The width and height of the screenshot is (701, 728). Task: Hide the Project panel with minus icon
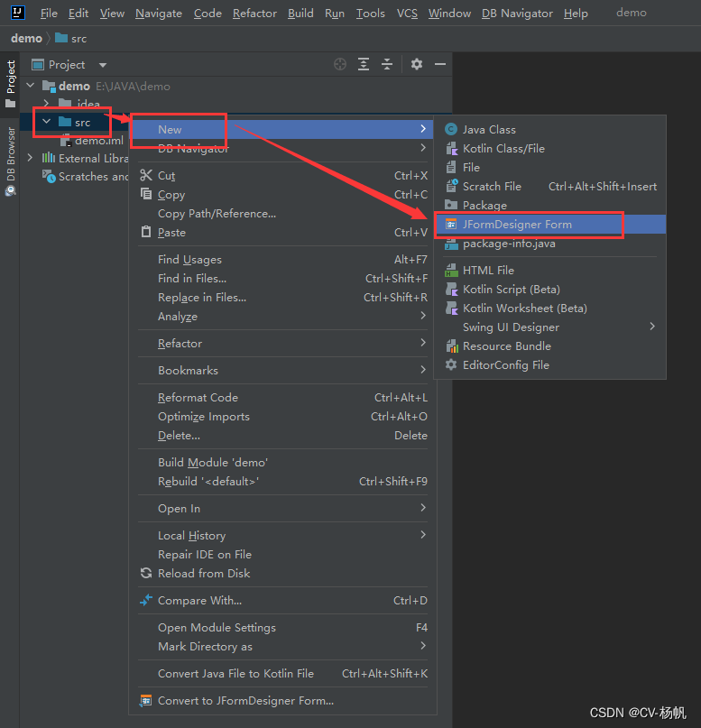(440, 64)
